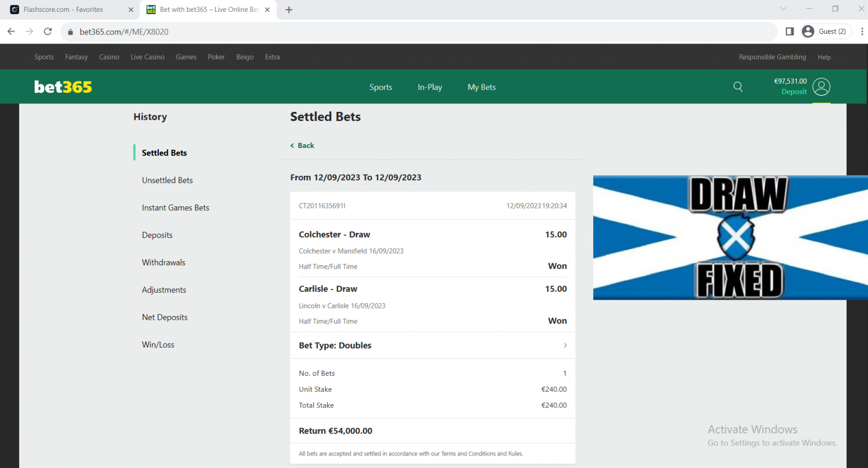Viewport: 868px width, 468px height.
Task: Open the account avatar icon
Action: pos(821,87)
